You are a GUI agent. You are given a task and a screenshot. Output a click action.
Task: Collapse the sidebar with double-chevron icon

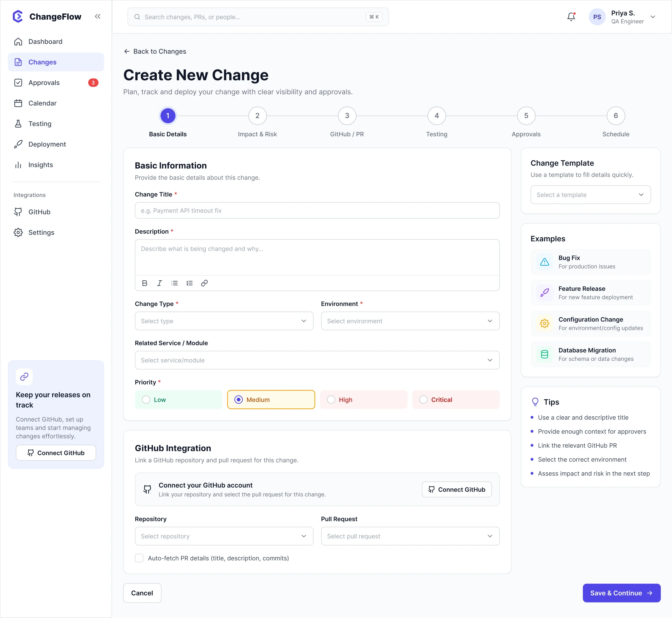click(x=98, y=16)
